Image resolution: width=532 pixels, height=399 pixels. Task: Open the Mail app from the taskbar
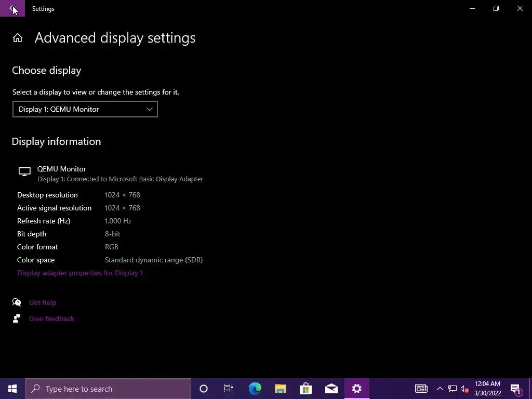coord(331,389)
